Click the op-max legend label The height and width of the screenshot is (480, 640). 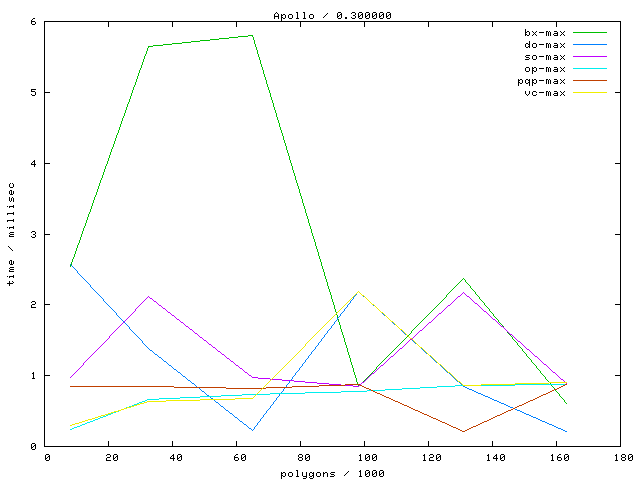(545, 69)
